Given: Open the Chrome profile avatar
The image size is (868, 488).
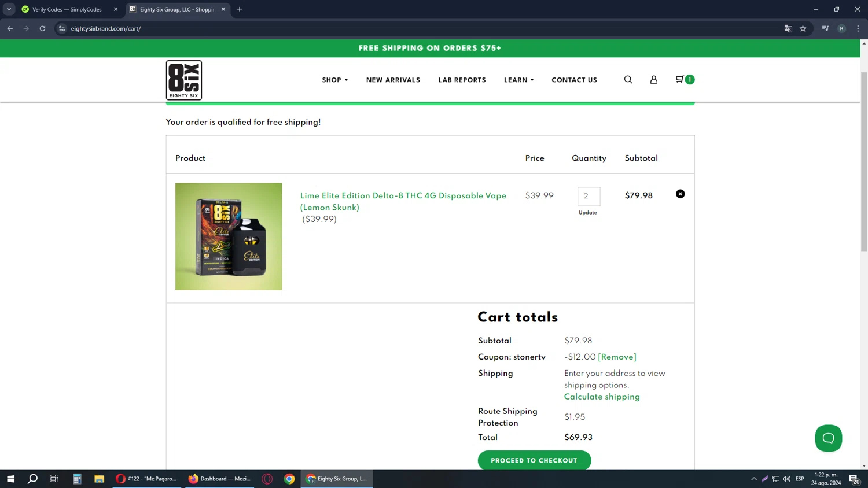Looking at the screenshot, I should tap(841, 28).
